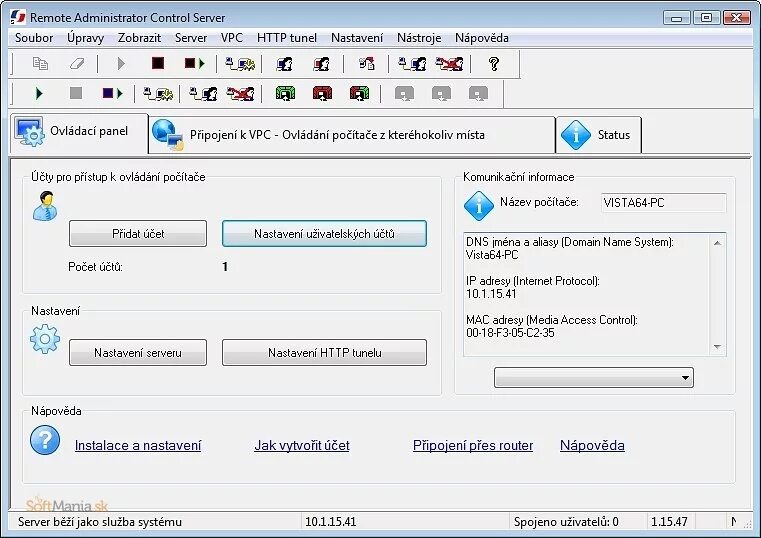Click the green HTTP tunnel icon
The width and height of the screenshot is (761, 538).
click(x=285, y=93)
